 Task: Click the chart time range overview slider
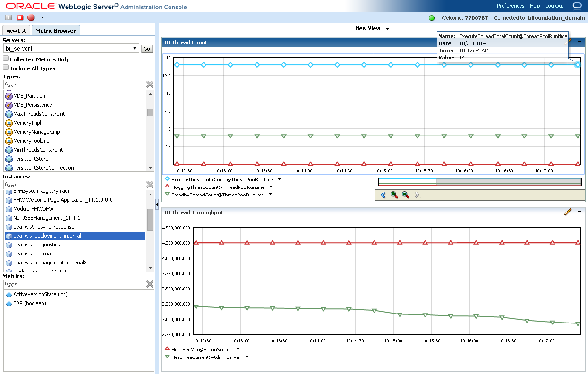[x=480, y=182]
